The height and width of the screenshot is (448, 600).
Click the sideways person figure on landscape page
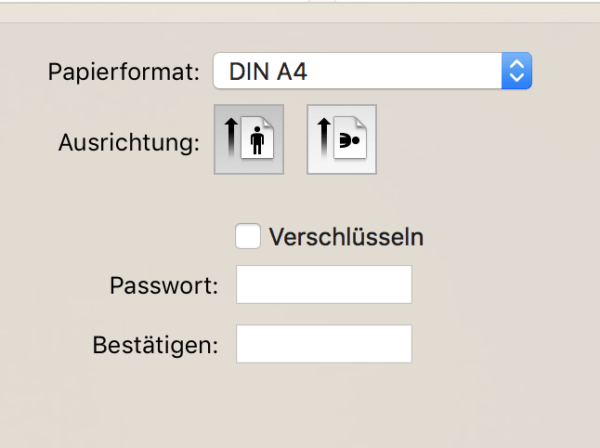(350, 141)
